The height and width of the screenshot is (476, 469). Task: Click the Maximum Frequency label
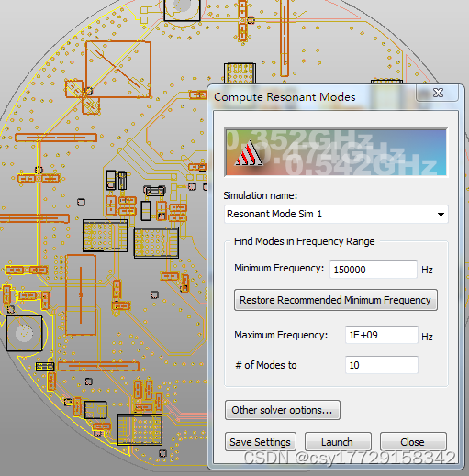coord(281,335)
